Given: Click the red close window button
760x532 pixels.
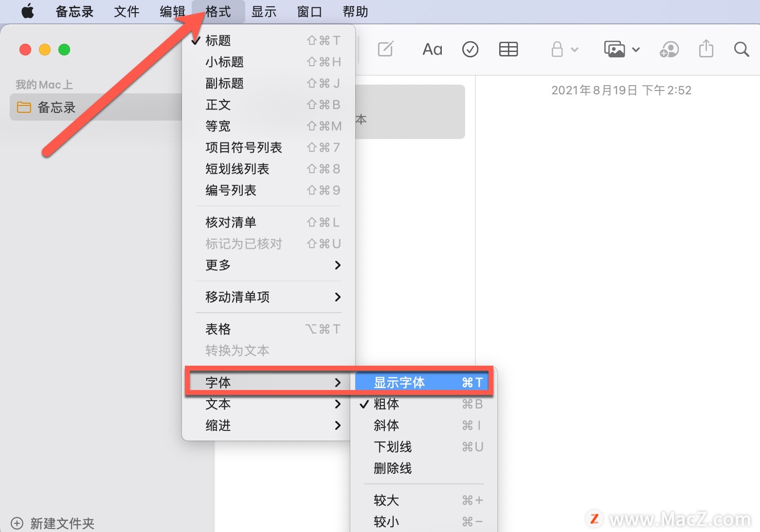Looking at the screenshot, I should 25,50.
